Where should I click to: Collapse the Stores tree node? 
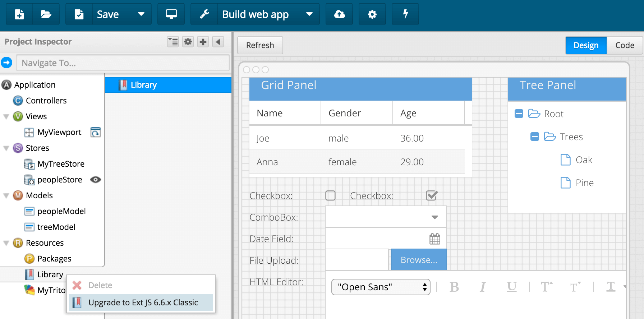point(6,148)
